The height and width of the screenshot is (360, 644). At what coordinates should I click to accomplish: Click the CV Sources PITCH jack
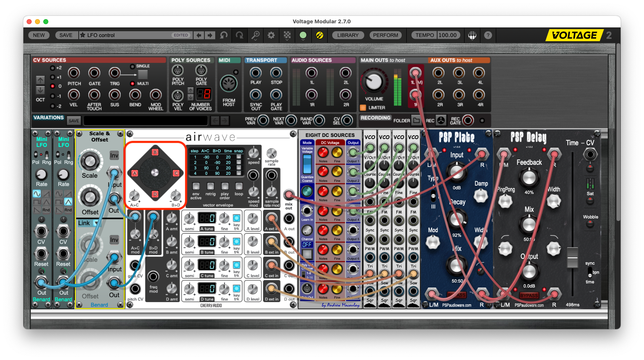(x=74, y=73)
